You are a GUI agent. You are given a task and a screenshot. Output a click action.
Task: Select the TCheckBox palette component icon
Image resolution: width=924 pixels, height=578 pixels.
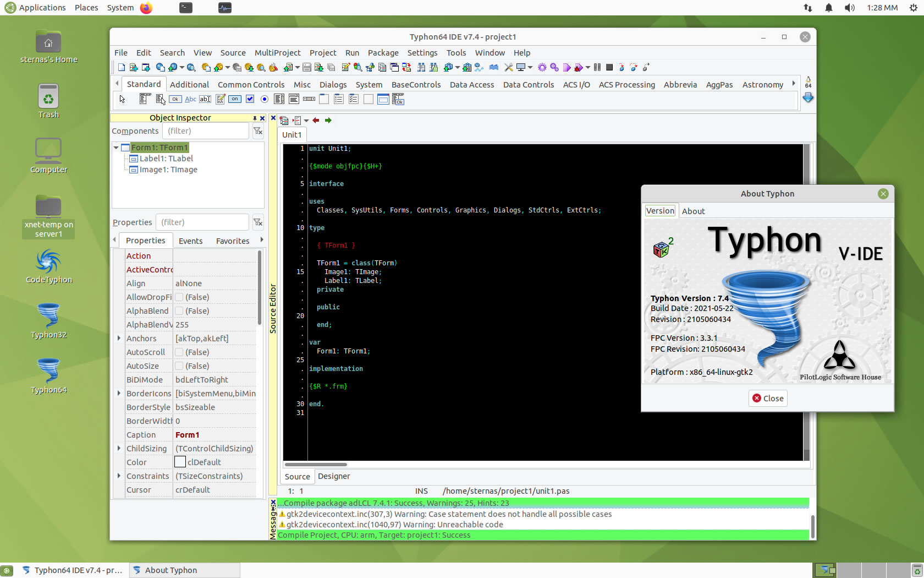point(250,99)
